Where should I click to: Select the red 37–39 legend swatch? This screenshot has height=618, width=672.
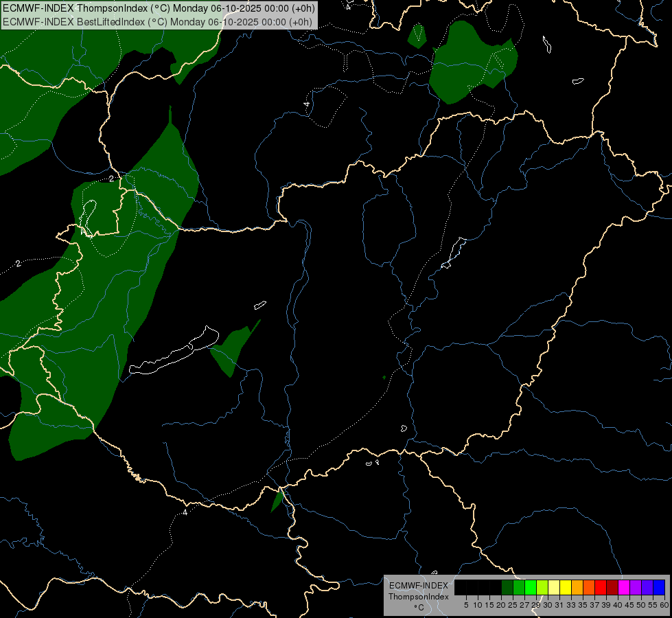[601, 588]
